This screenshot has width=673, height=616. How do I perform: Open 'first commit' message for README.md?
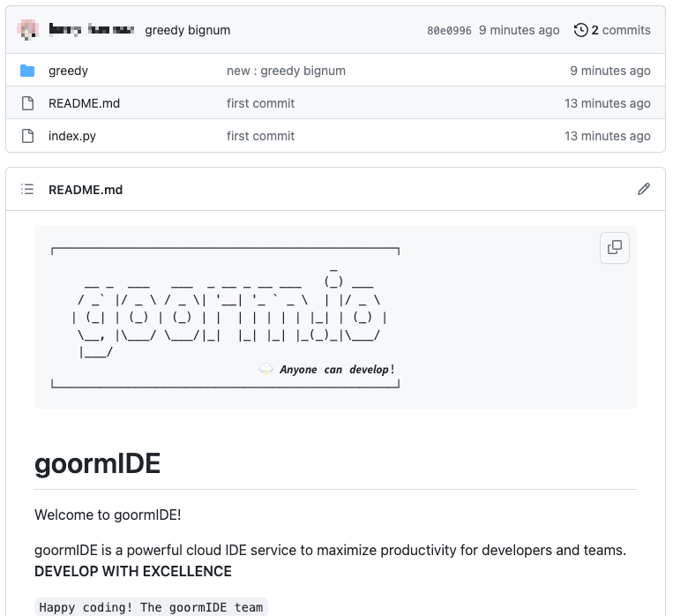coord(260,103)
